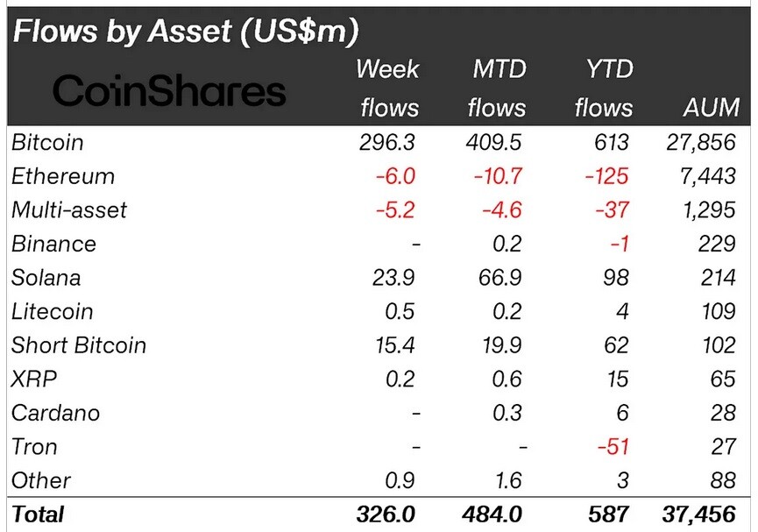Select the Ethereum row label
This screenshot has width=758, height=532.
click(63, 176)
